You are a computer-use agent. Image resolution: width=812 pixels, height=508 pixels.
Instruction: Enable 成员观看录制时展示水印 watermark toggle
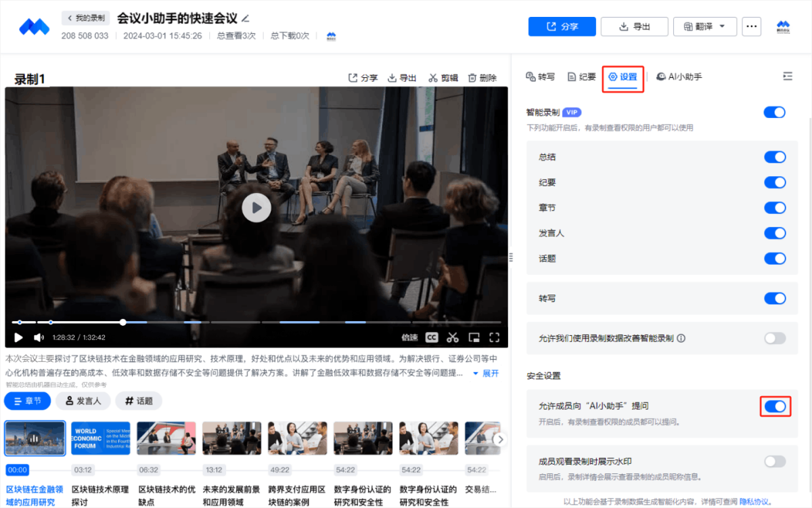click(775, 462)
